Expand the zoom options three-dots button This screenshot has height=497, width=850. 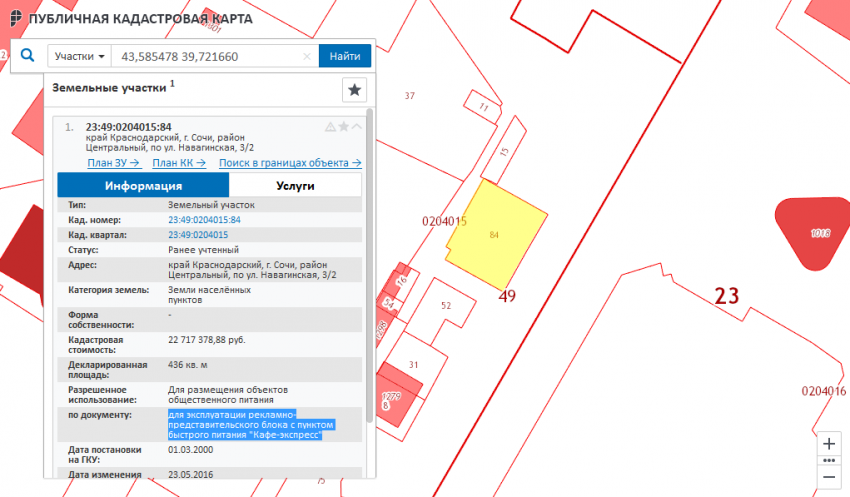tap(827, 460)
